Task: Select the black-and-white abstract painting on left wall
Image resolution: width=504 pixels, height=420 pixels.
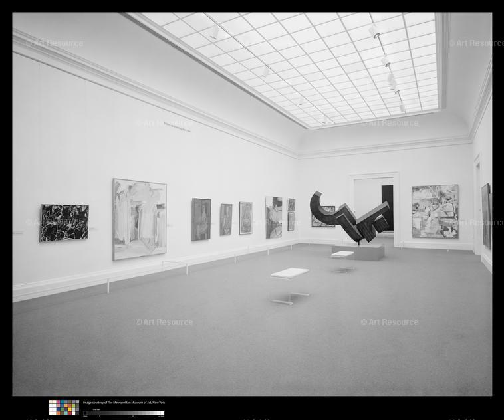Action: click(x=64, y=223)
